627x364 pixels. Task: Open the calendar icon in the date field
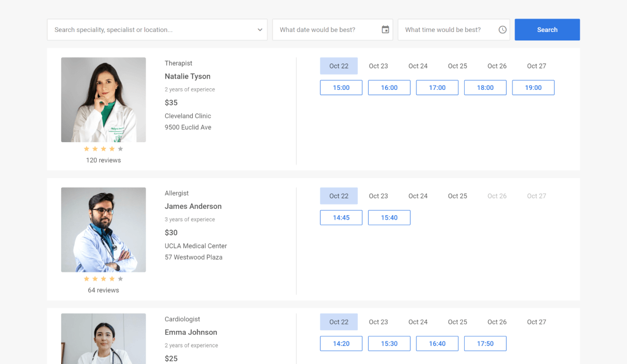(385, 30)
